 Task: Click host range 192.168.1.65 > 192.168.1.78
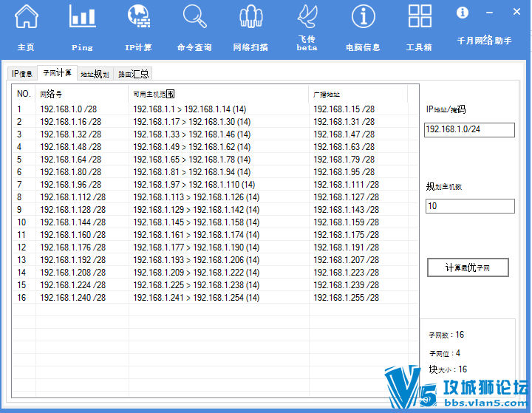point(192,160)
